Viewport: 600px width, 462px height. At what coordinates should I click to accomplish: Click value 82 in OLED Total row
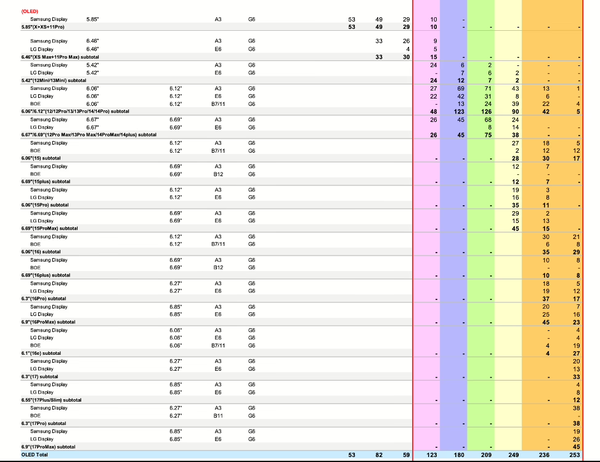point(379,455)
